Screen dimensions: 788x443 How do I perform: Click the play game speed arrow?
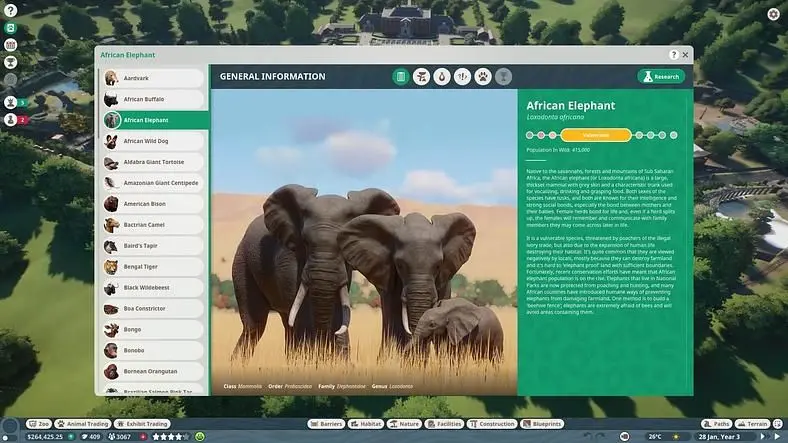[x=777, y=437]
